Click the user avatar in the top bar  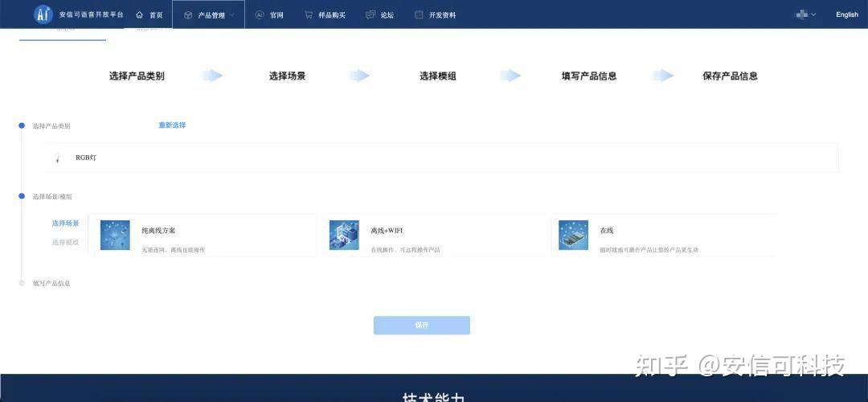[801, 15]
